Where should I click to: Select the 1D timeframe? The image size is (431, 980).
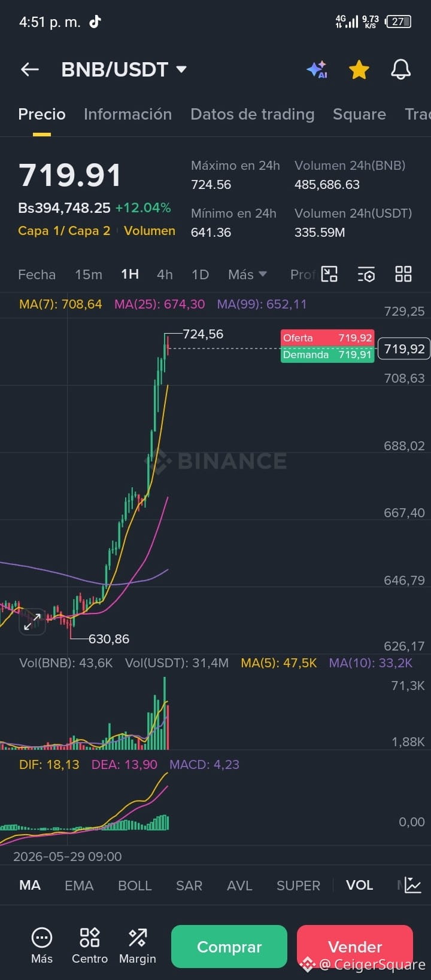click(200, 274)
